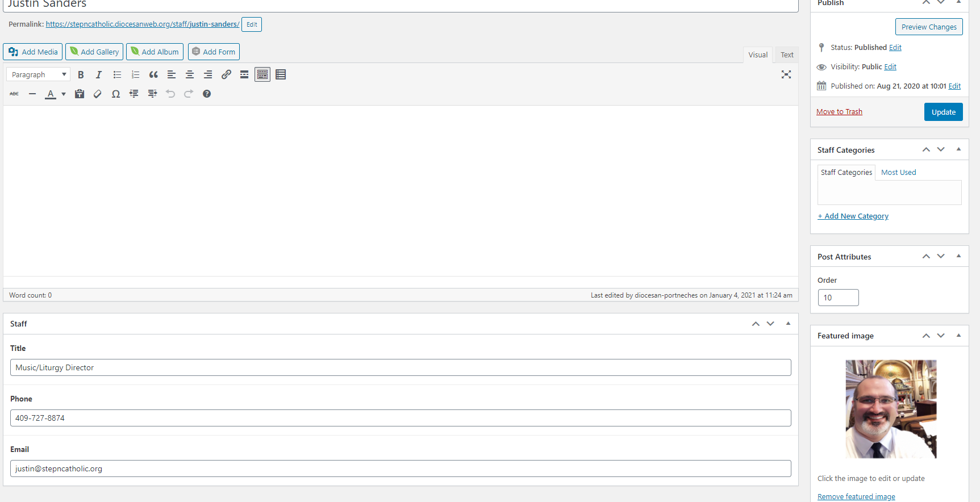
Task: Open the text color dropdown arrow
Action: coord(64,94)
